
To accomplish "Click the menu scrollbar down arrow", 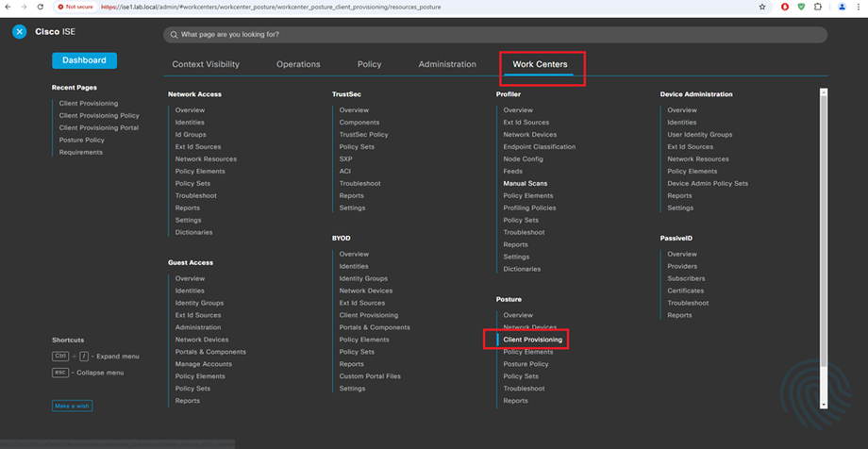I will point(824,406).
